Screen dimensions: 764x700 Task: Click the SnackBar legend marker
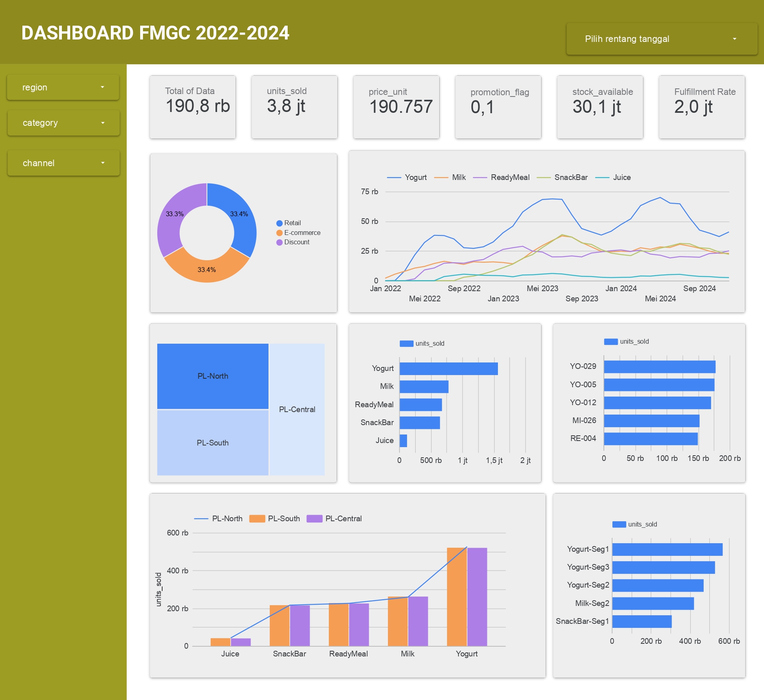pyautogui.click(x=544, y=178)
